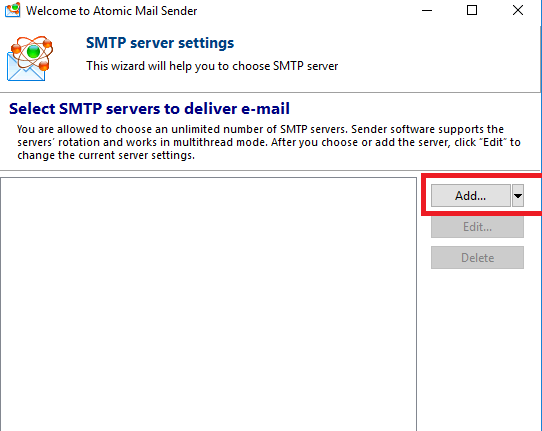Click inside the empty SMTP servers list
The height and width of the screenshot is (431, 542).
208,304
